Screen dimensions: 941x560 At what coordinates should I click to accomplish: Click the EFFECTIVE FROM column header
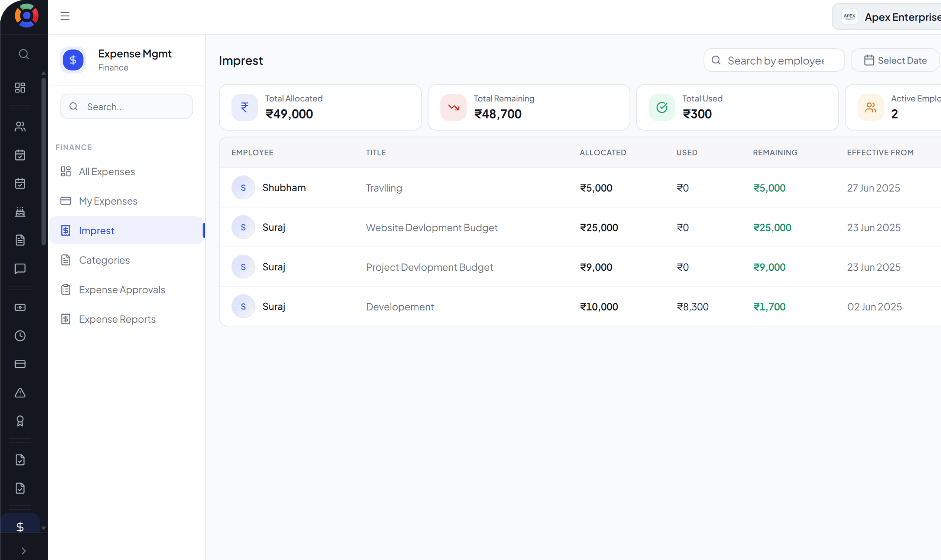pos(880,153)
